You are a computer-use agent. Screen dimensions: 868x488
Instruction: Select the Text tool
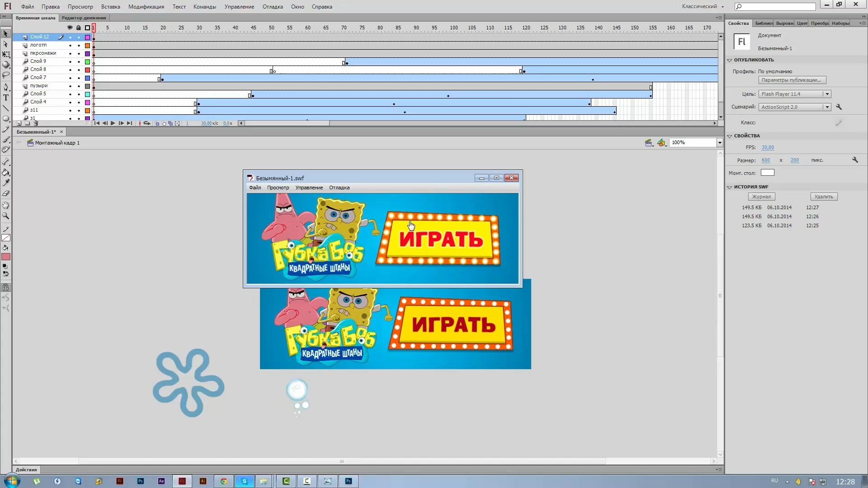coord(5,98)
